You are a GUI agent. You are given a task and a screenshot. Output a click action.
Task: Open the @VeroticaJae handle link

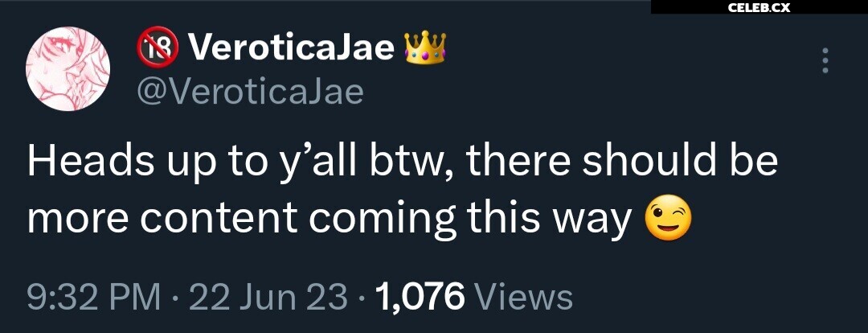click(250, 92)
